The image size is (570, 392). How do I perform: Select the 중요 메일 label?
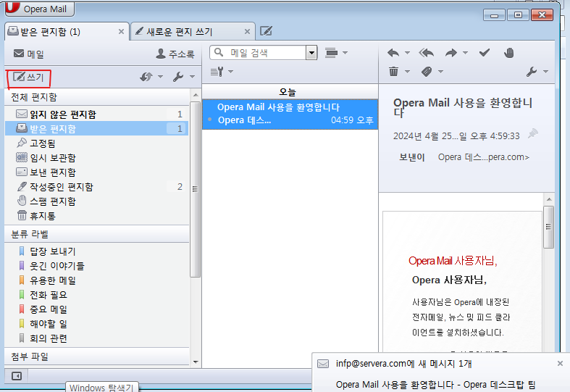[x=97, y=309]
